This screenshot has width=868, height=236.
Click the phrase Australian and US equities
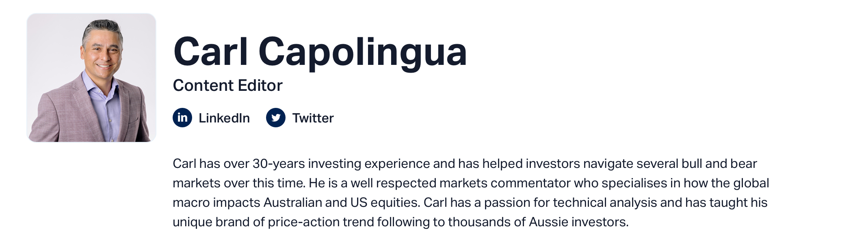(342, 202)
